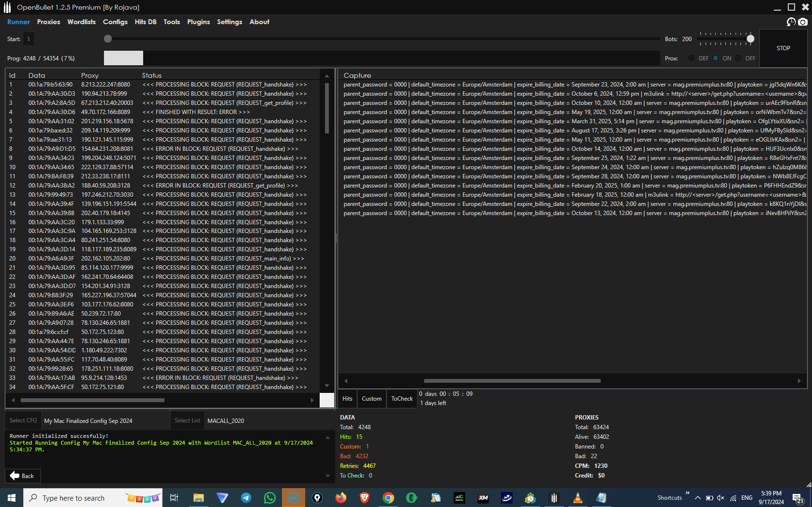Click the Back arrow icon

15,476
